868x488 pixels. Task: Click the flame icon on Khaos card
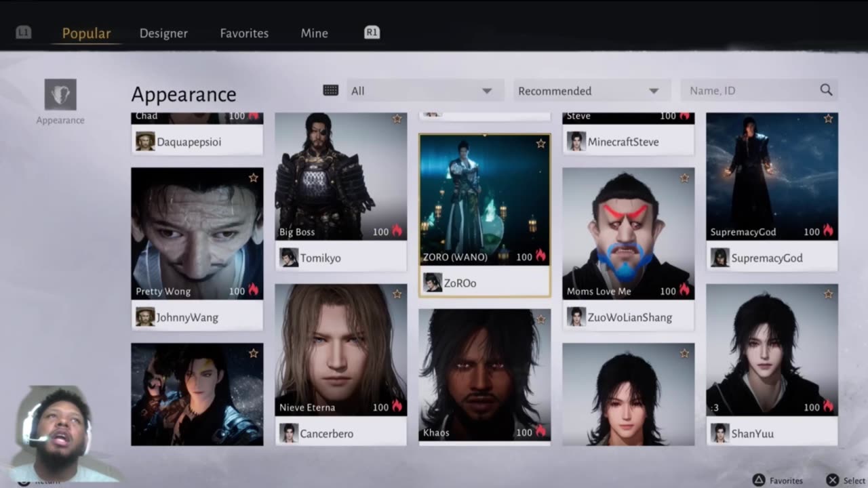click(540, 432)
